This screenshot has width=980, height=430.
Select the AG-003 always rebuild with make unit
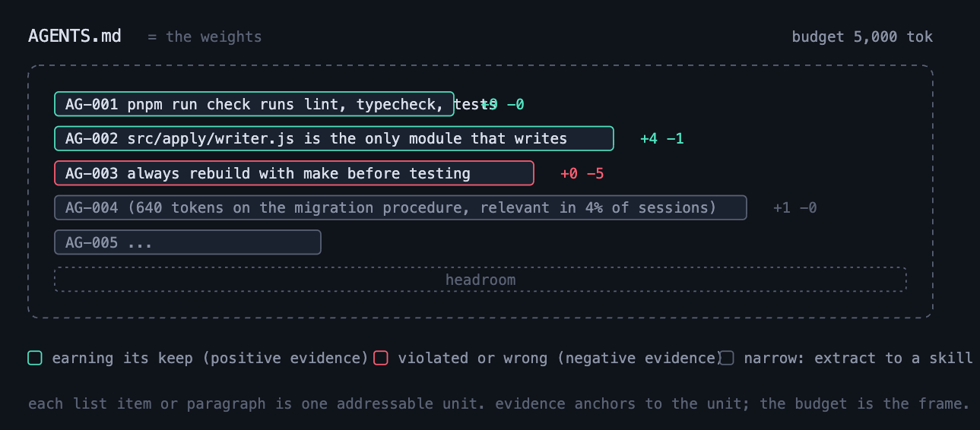(294, 173)
